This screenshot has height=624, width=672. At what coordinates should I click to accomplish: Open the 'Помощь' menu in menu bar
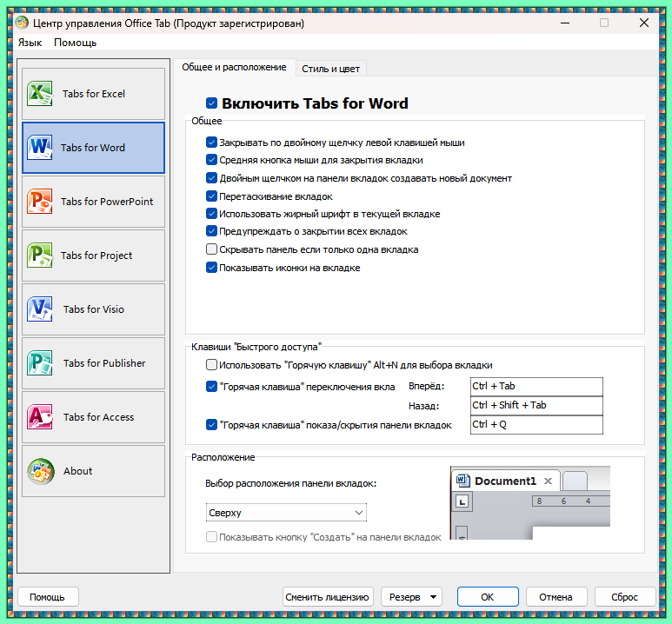[x=76, y=43]
